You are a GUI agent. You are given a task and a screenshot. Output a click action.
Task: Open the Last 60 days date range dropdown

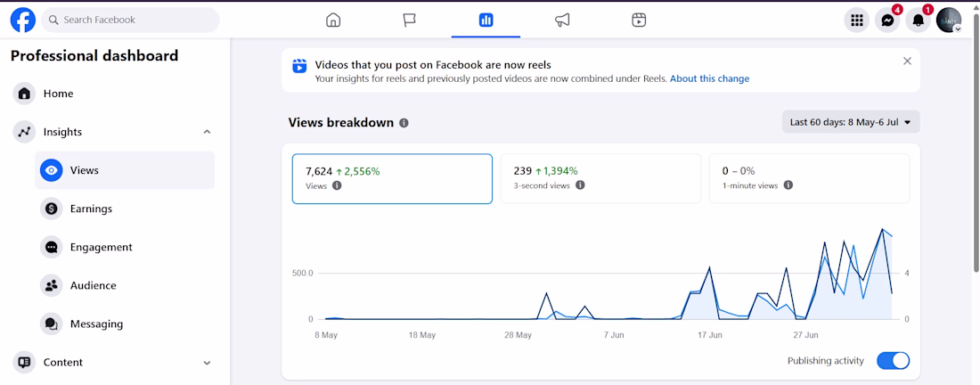(851, 122)
